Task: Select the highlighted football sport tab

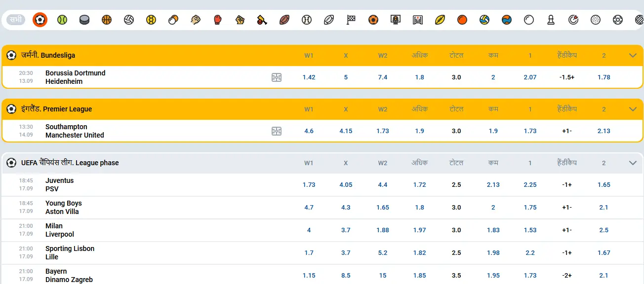Action: [x=40, y=20]
